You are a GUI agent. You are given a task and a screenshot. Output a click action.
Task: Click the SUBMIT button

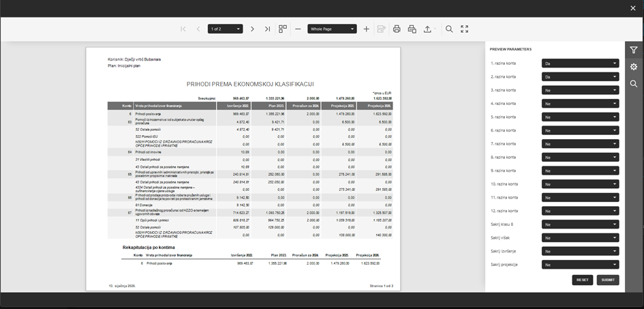tap(608, 280)
